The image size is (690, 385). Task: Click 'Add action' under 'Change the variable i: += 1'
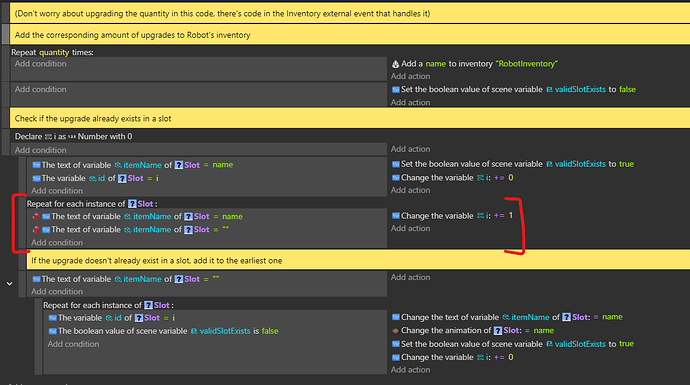pyautogui.click(x=410, y=228)
